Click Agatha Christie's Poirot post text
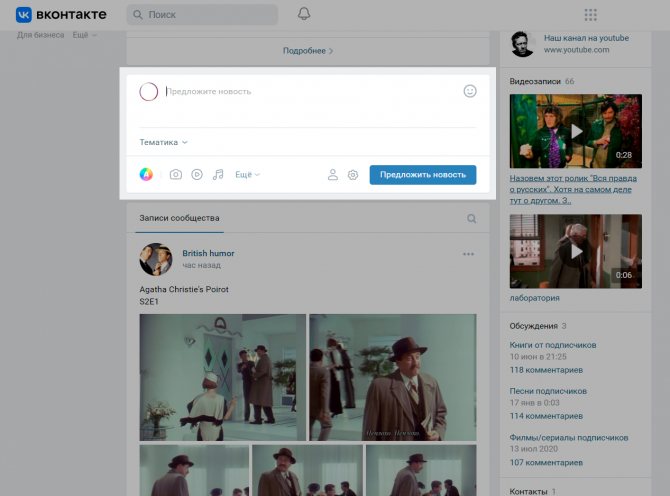 (184, 289)
